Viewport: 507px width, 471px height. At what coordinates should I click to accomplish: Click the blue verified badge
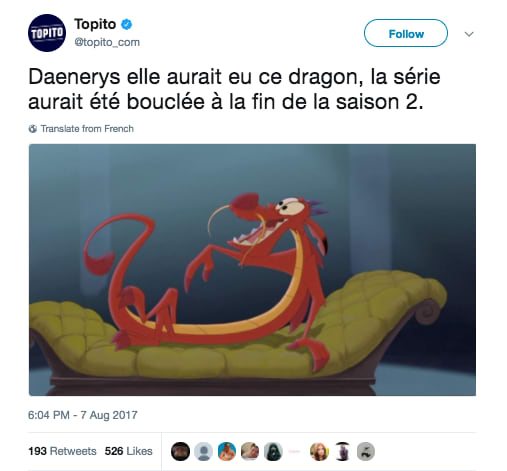(x=126, y=24)
